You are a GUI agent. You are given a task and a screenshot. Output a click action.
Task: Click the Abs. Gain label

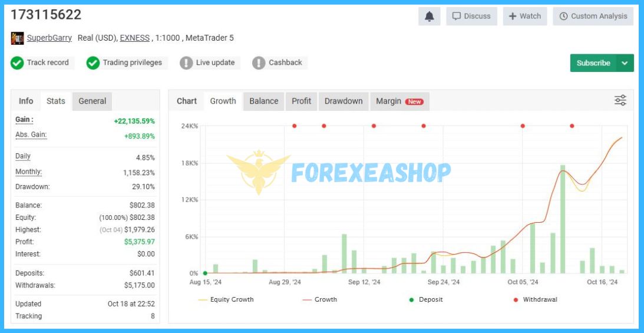point(31,135)
